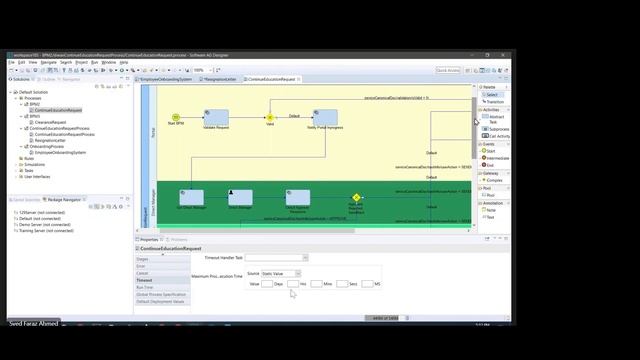
Task: Open Default Deployment Values section
Action: (162, 302)
